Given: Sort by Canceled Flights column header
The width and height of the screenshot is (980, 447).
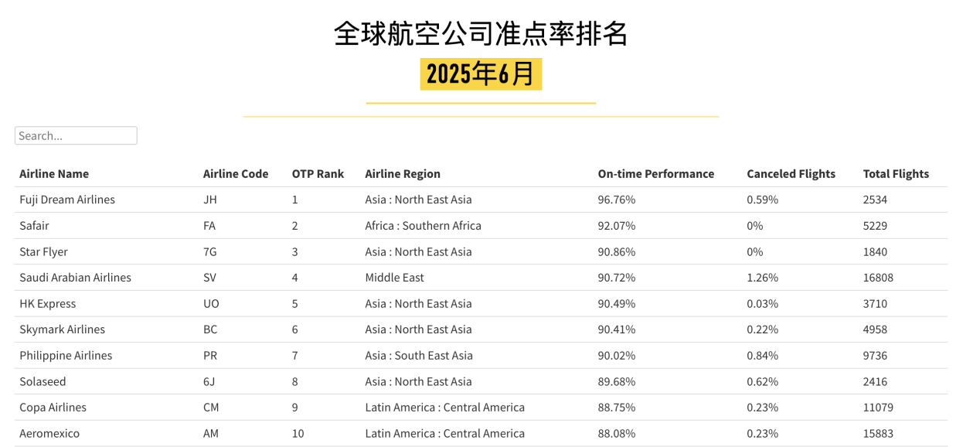Looking at the screenshot, I should click(791, 174).
